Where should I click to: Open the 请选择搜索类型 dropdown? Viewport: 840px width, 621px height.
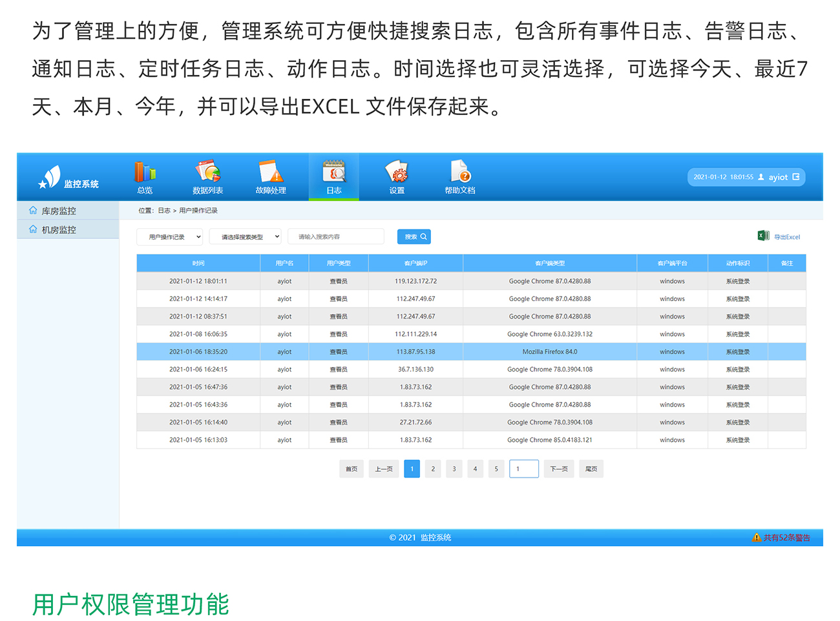(x=245, y=237)
